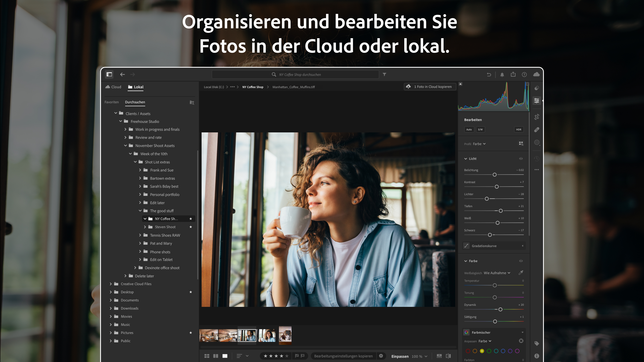Open the Presets icon in right toolbar
Viewport: 644px width, 362px height.
click(536, 88)
